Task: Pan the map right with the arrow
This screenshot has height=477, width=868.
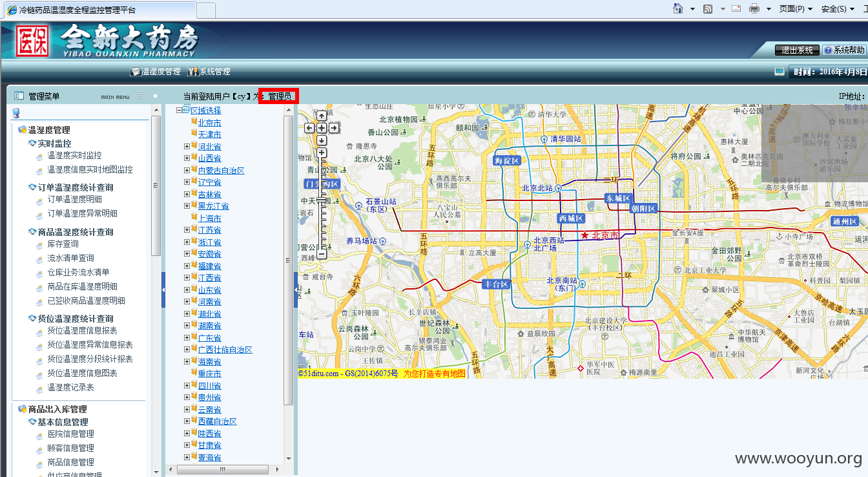Action: (334, 128)
